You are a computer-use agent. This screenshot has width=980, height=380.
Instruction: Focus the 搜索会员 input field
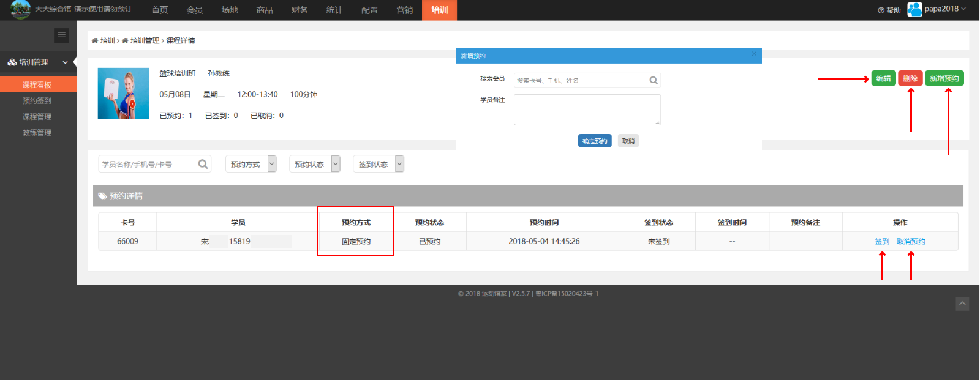587,80
